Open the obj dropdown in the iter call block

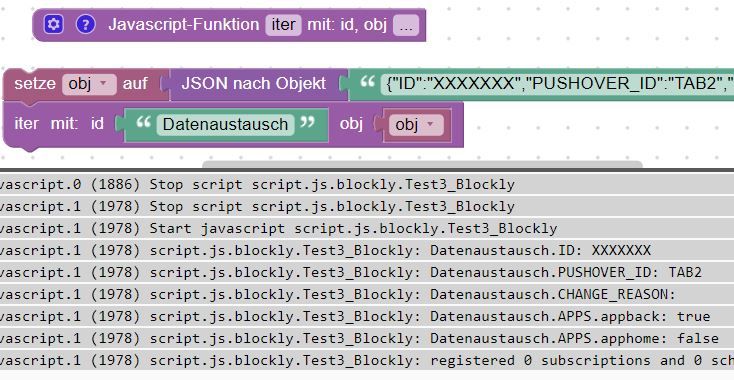(416, 124)
